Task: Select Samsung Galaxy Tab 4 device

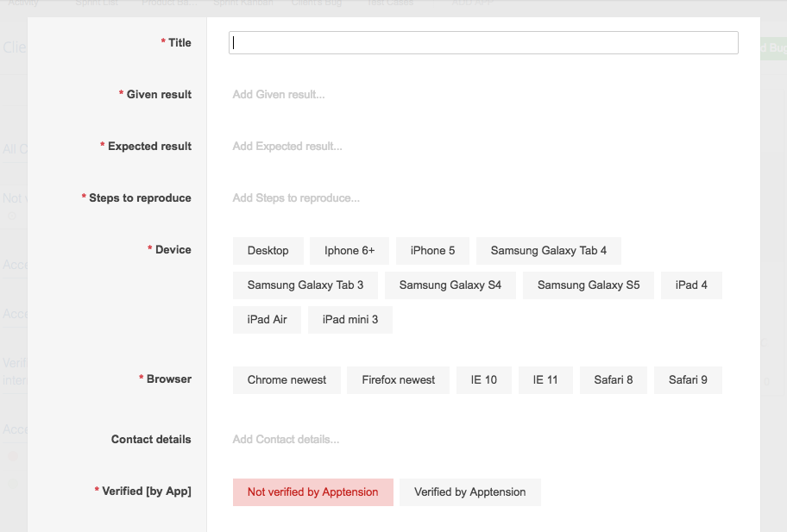Action: pyautogui.click(x=547, y=250)
